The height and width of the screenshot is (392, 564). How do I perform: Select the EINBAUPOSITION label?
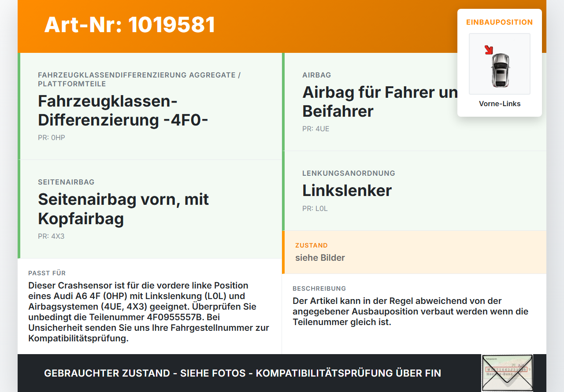tap(500, 22)
